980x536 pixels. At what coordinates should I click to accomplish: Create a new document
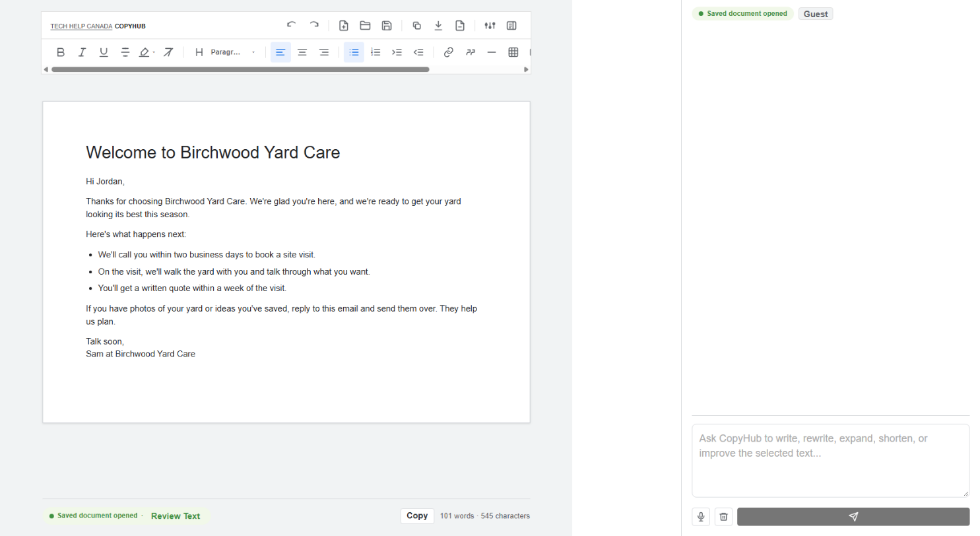pos(343,26)
